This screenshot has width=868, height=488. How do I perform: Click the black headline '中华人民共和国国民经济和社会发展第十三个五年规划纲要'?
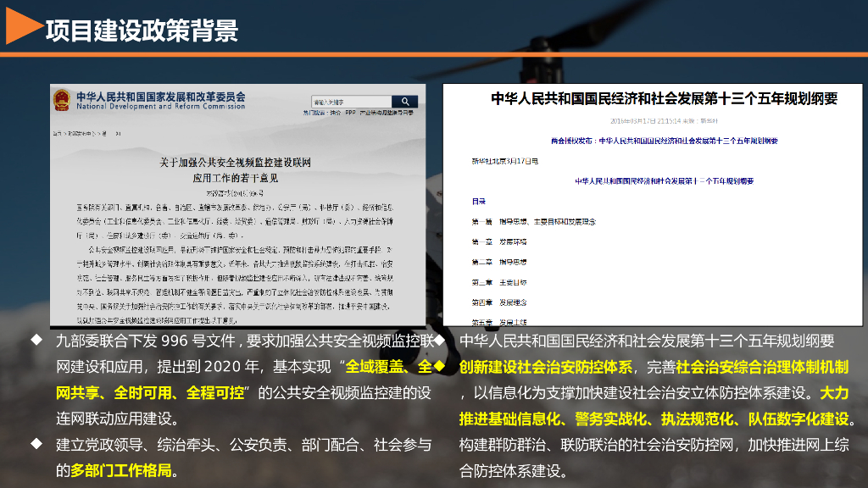point(664,98)
